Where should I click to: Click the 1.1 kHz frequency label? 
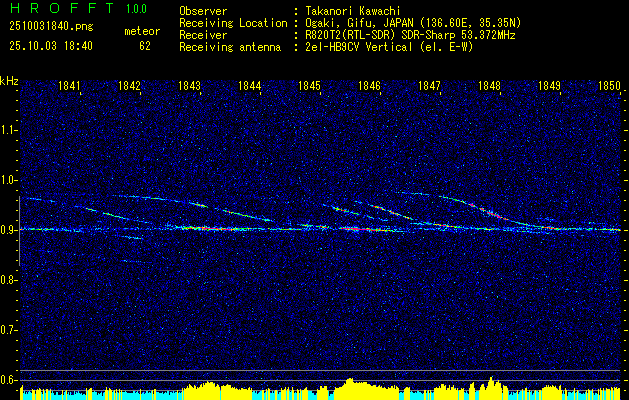pyautogui.click(x=8, y=130)
